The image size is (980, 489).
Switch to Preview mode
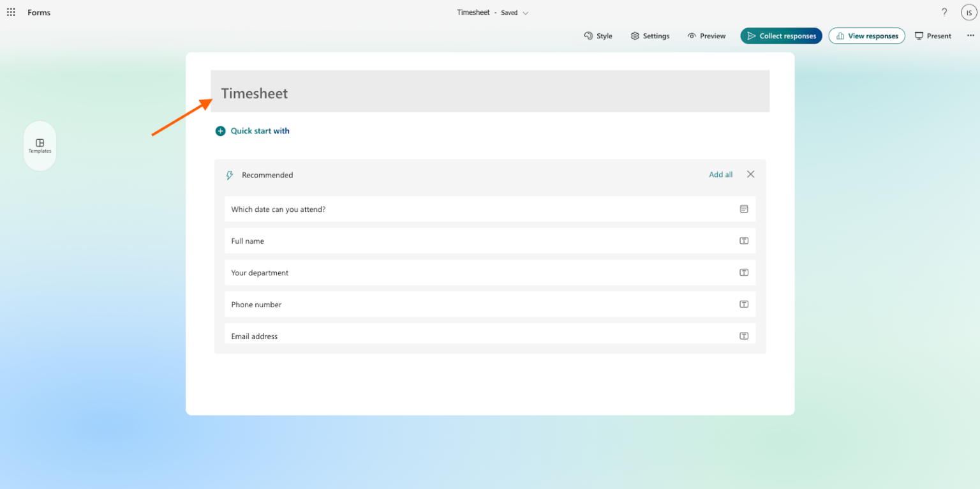coord(706,36)
